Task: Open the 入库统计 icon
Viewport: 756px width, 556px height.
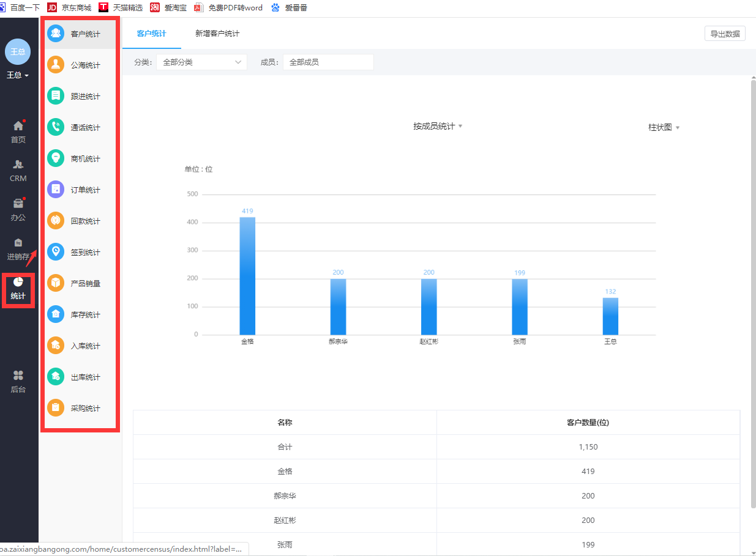Action: [56, 346]
